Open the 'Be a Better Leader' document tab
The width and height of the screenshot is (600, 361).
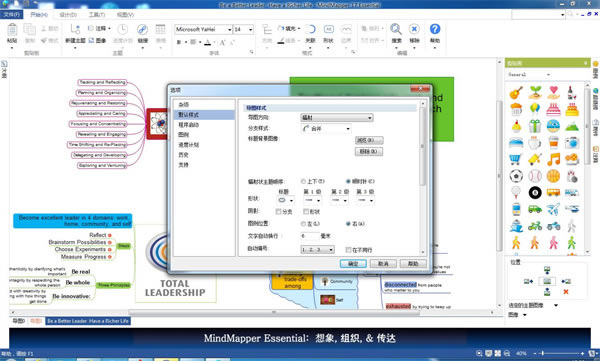(88, 321)
